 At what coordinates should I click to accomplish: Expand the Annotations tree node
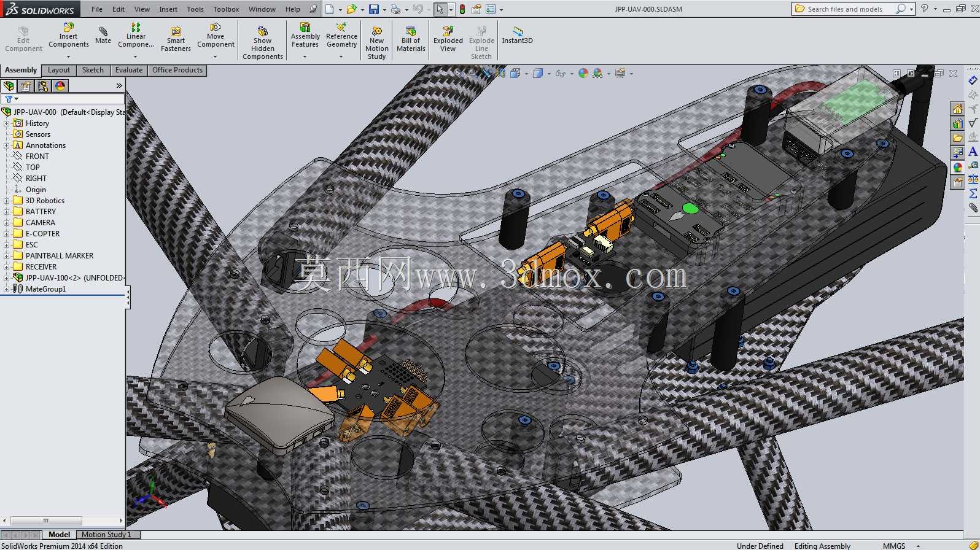coord(6,145)
